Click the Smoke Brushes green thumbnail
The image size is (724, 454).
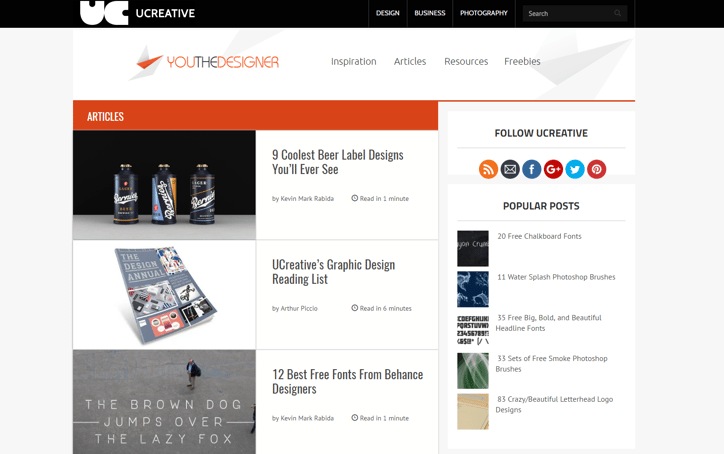[473, 370]
